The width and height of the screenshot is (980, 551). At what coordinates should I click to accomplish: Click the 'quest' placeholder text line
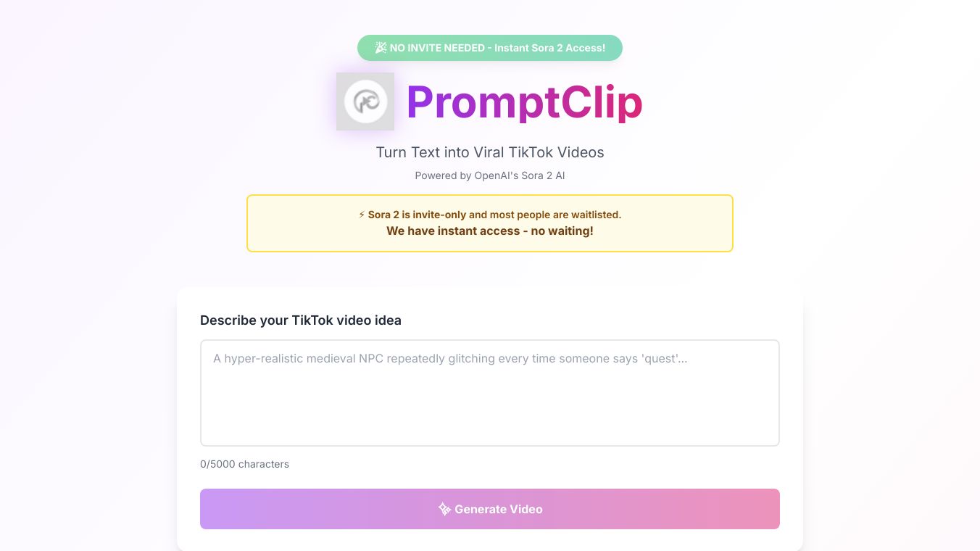point(449,358)
